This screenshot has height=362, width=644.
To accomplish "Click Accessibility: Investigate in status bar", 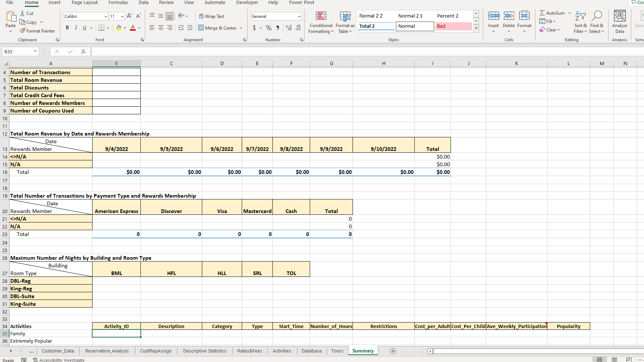I will click(x=59, y=360).
